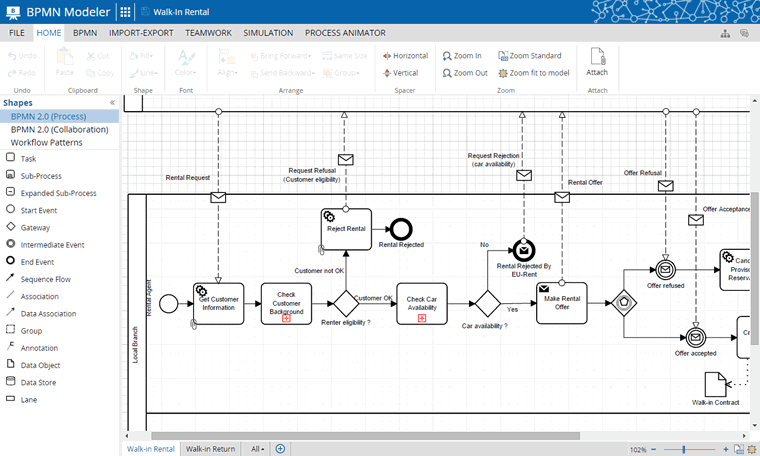Image resolution: width=760 pixels, height=456 pixels.
Task: Open the IMPORT-EXPORT ribbon tab
Action: (141, 33)
